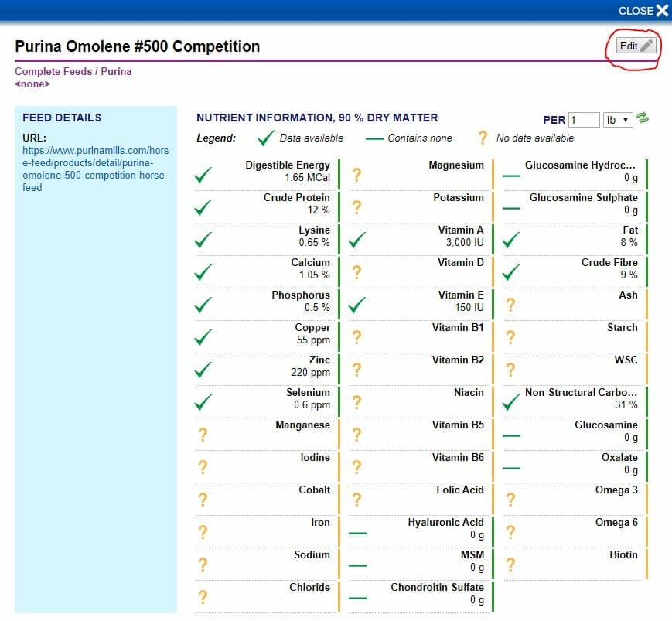Click the question mark beside Omega 3

pos(511,500)
